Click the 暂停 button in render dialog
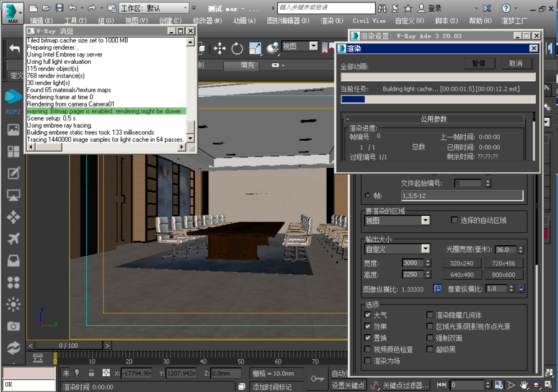Screen dimensions: 558x392 point(479,64)
